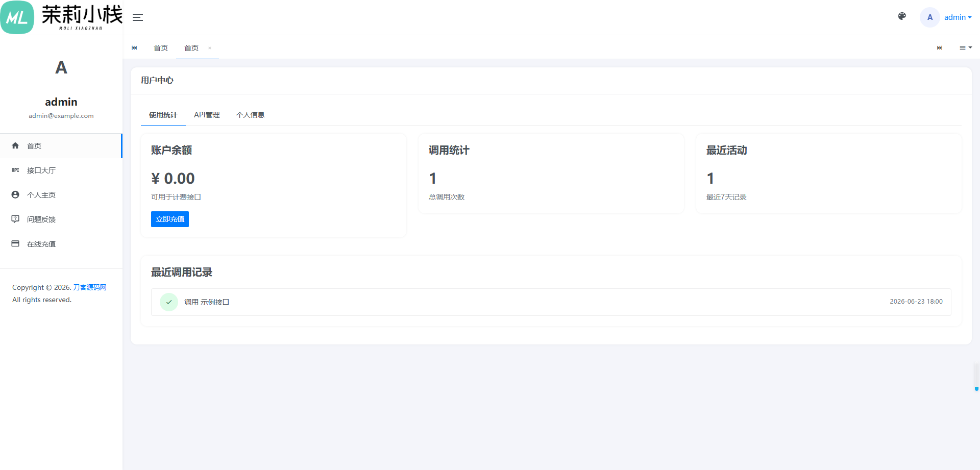The height and width of the screenshot is (470, 980).
Task: Toggle the sidebar collapse hamburger icon
Action: [x=138, y=17]
